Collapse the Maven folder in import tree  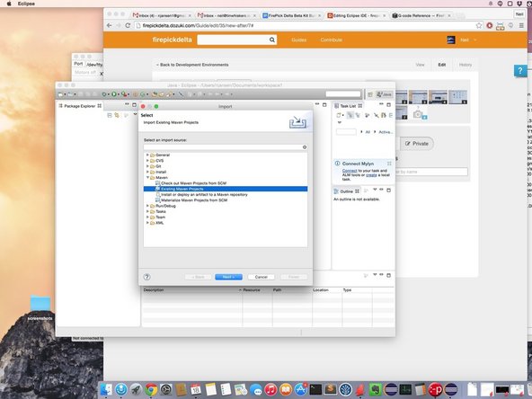147,177
